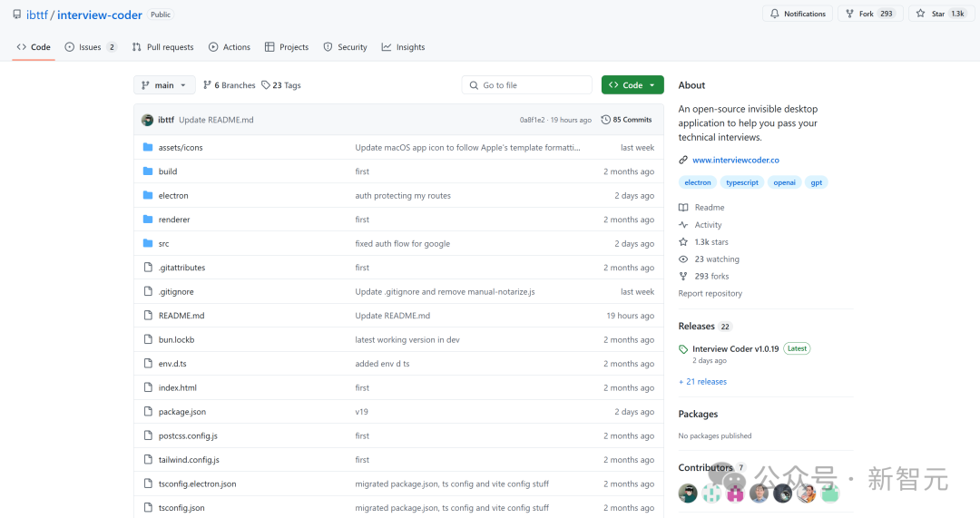This screenshot has height=518, width=980.
Task: Open the Issues tab
Action: pos(91,47)
